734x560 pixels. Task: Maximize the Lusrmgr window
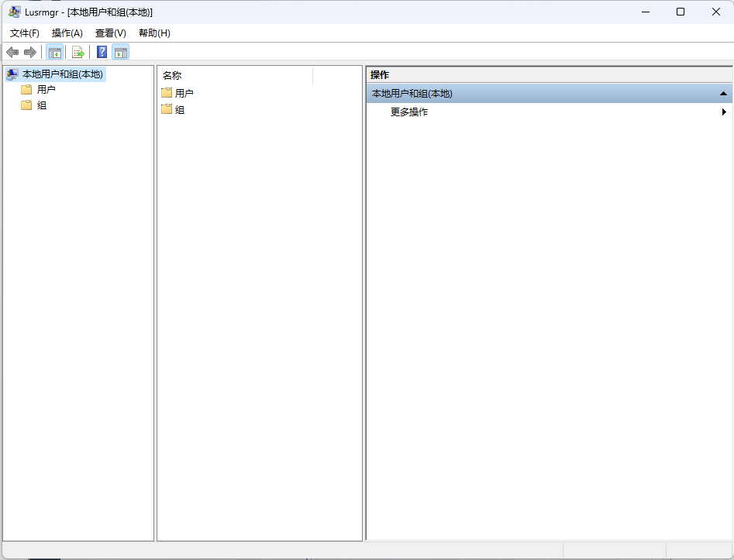click(x=681, y=12)
